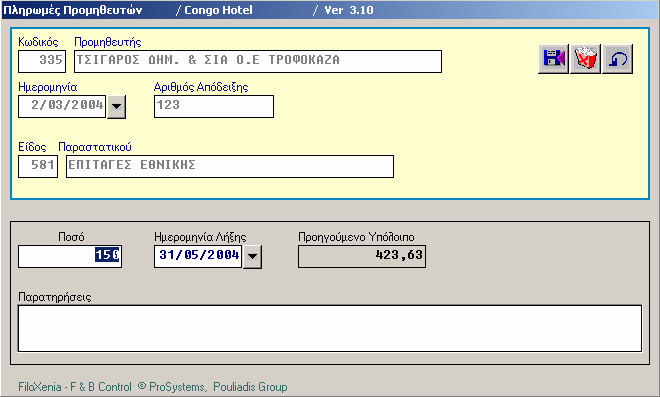The image size is (660, 397).
Task: Click the Κωδικός field showing 335
Action: click(x=42, y=61)
